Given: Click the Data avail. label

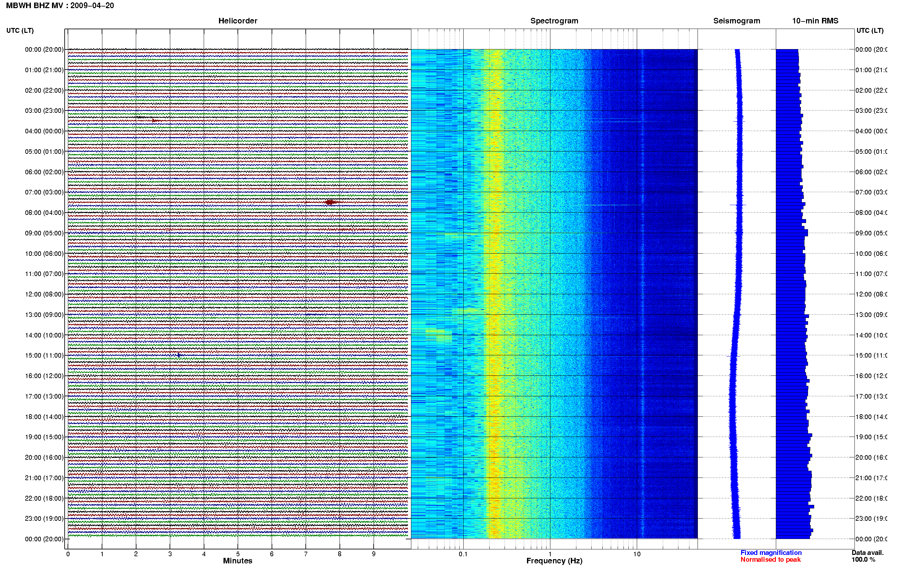Looking at the screenshot, I should (x=867, y=552).
